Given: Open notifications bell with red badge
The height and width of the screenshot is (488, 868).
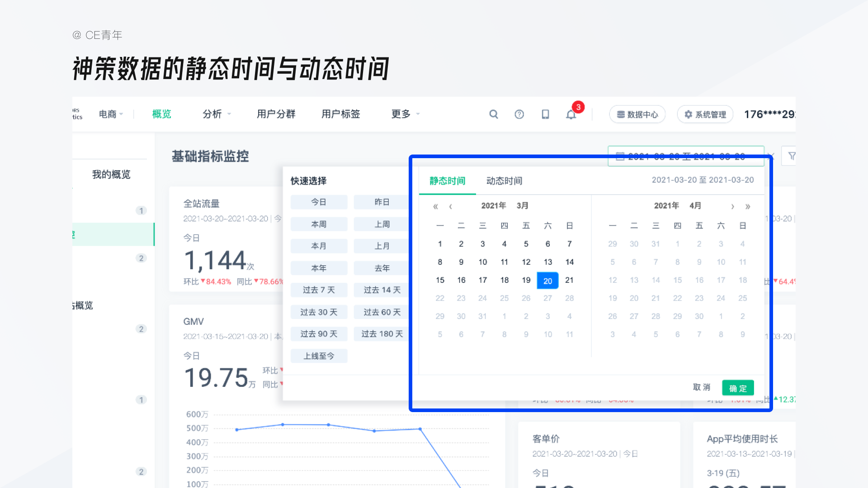Looking at the screenshot, I should click(x=571, y=114).
